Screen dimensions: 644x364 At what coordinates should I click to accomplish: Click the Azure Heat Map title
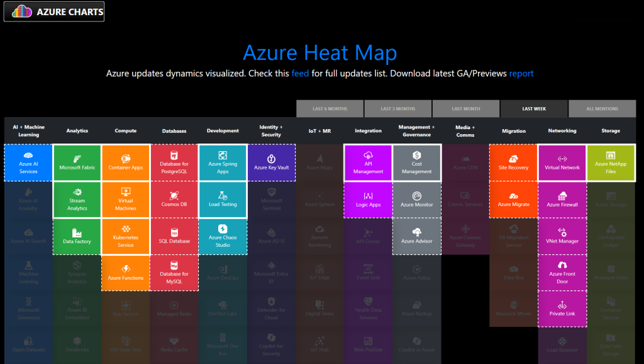319,52
